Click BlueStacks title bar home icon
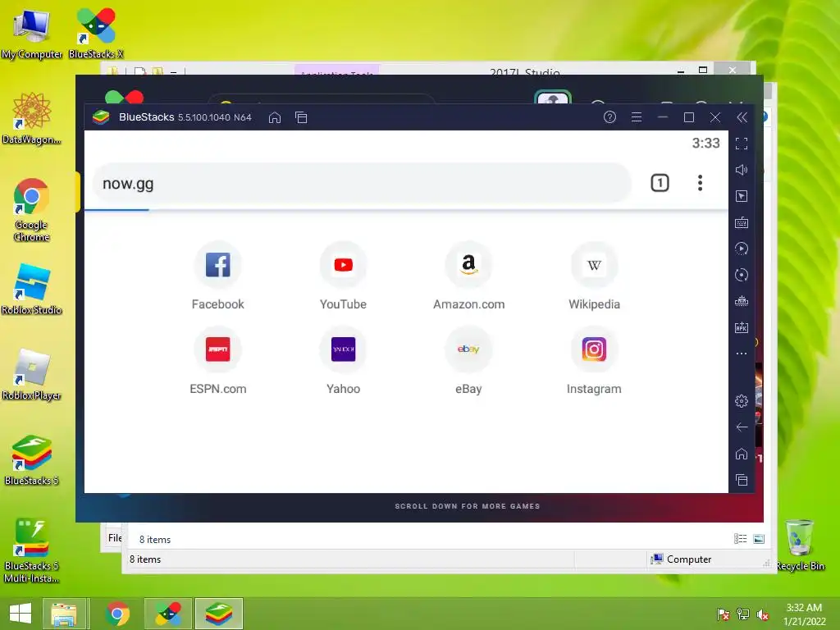 (x=274, y=117)
